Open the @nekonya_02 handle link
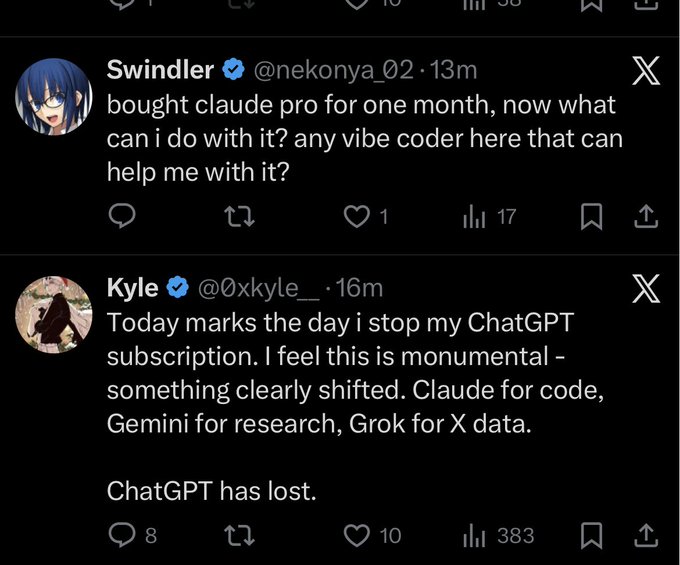 [x=332, y=70]
